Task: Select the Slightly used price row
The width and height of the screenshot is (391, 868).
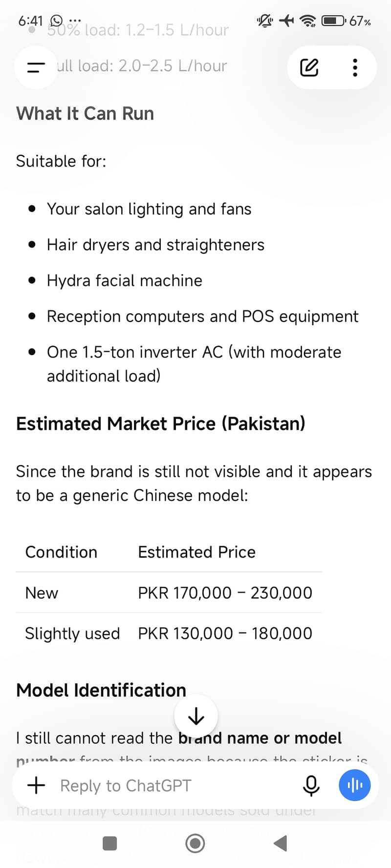Action: [169, 633]
